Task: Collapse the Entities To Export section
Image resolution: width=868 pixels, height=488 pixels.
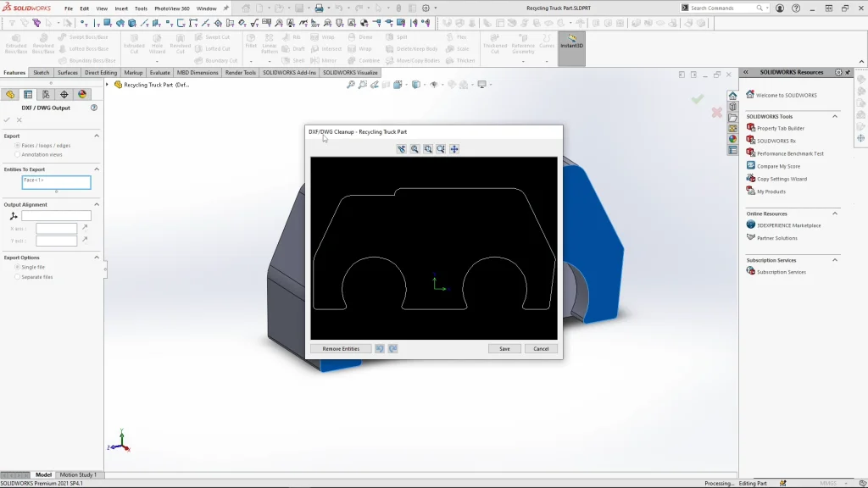Action: (96, 169)
